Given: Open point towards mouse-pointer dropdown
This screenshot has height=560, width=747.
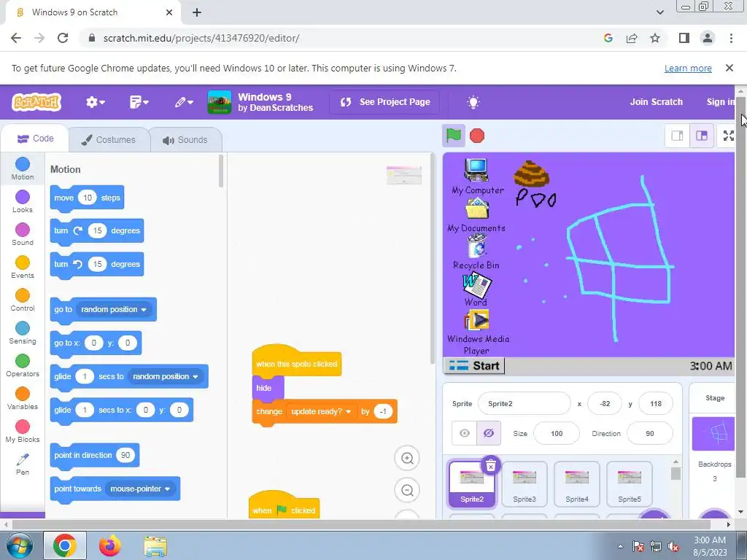Looking at the screenshot, I should coord(140,489).
